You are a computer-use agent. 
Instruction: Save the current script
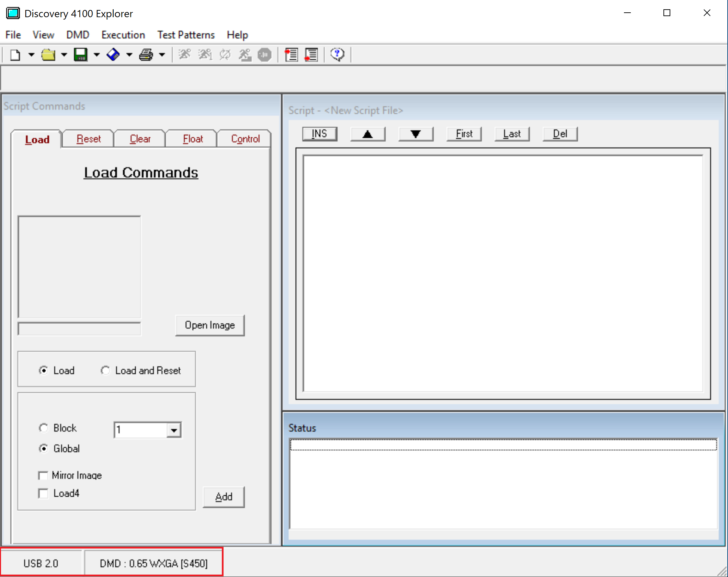coord(80,54)
